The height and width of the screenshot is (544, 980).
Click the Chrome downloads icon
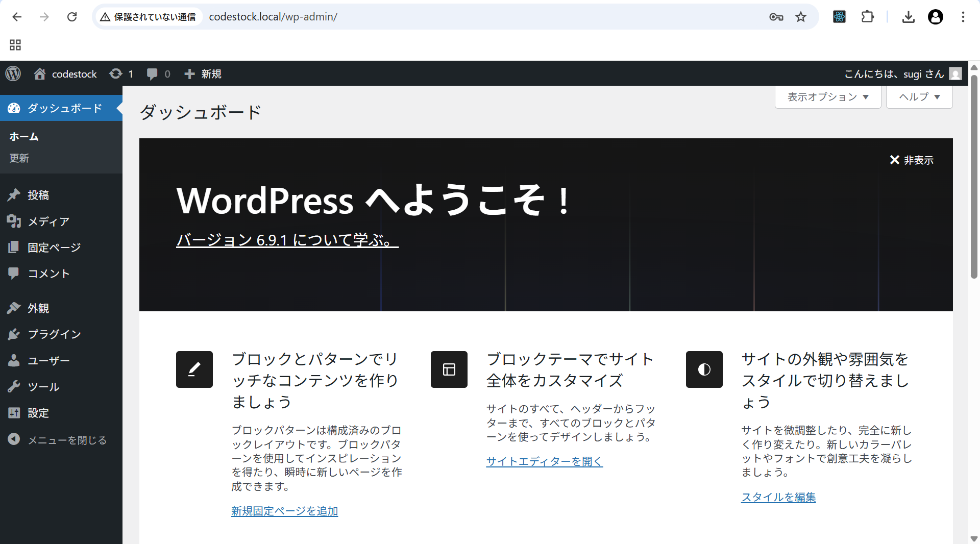coord(909,17)
